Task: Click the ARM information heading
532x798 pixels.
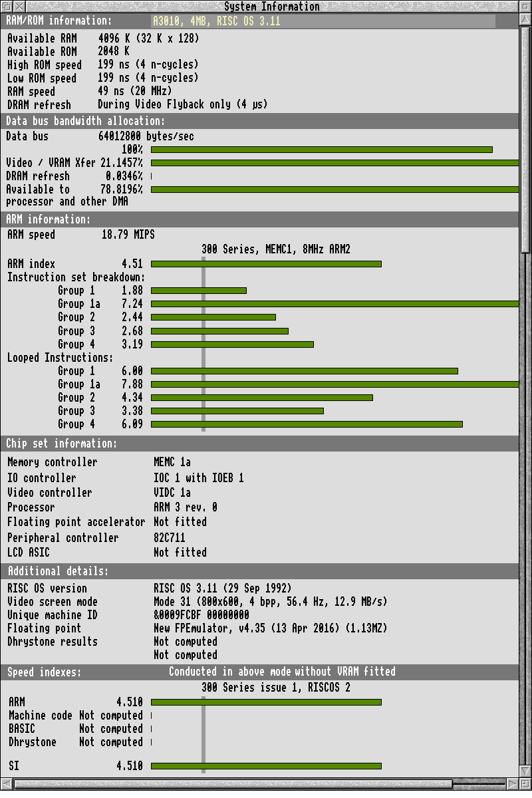Action: (x=49, y=219)
